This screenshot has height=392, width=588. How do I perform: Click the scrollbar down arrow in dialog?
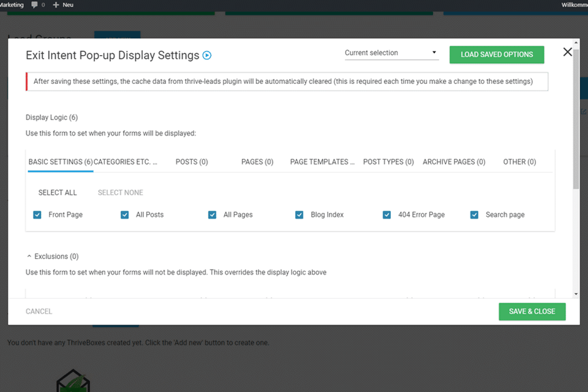click(x=576, y=294)
